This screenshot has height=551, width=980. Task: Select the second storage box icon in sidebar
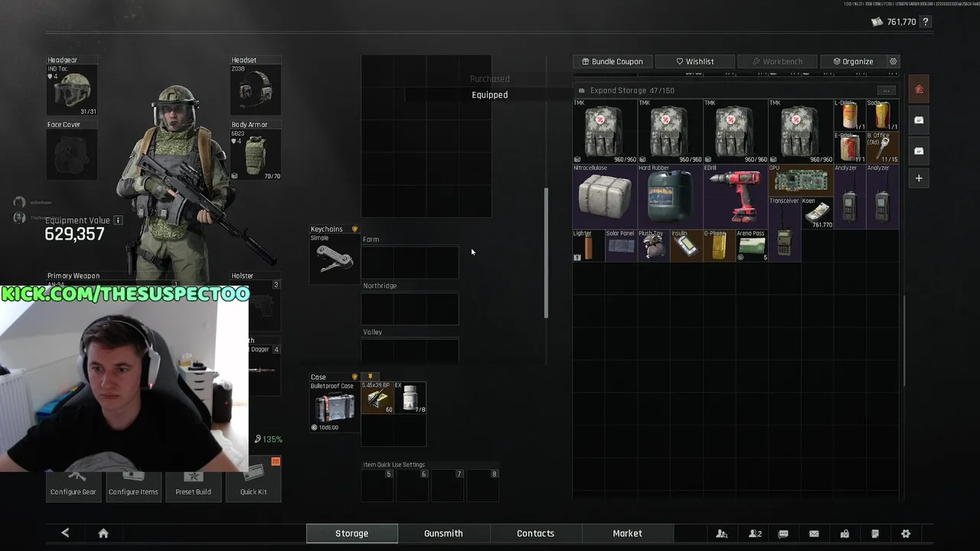coord(919,151)
